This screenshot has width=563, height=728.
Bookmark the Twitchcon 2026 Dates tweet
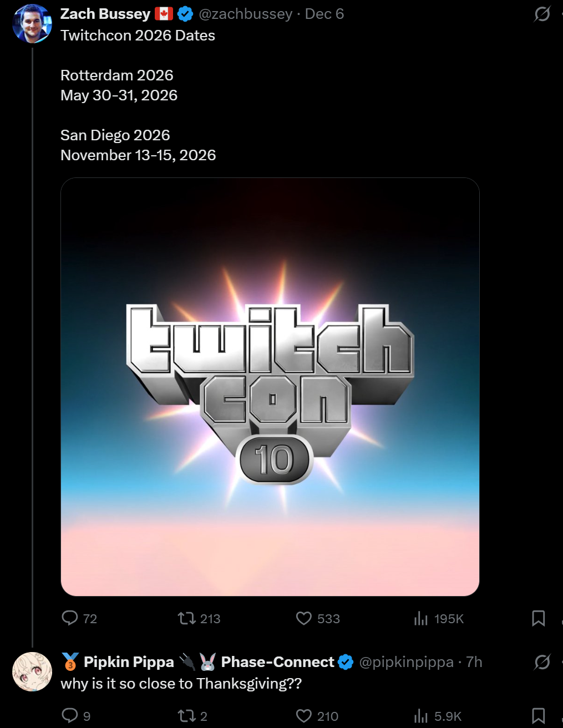tap(538, 618)
